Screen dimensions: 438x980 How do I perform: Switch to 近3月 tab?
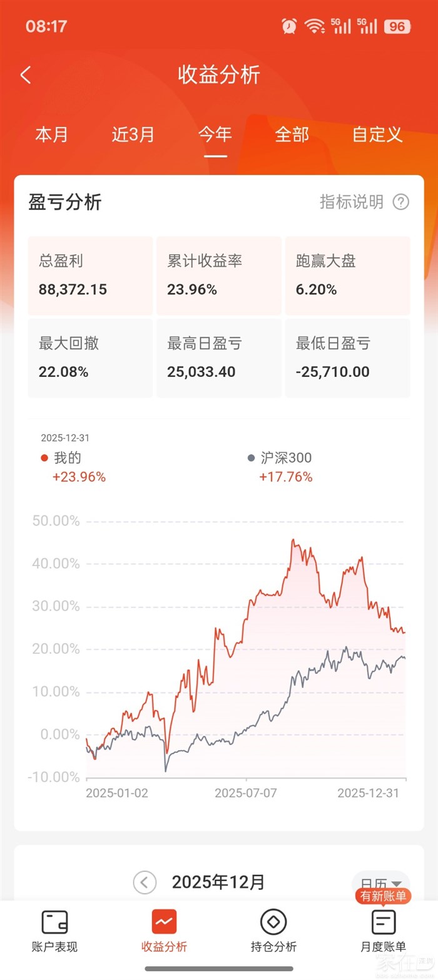133,134
